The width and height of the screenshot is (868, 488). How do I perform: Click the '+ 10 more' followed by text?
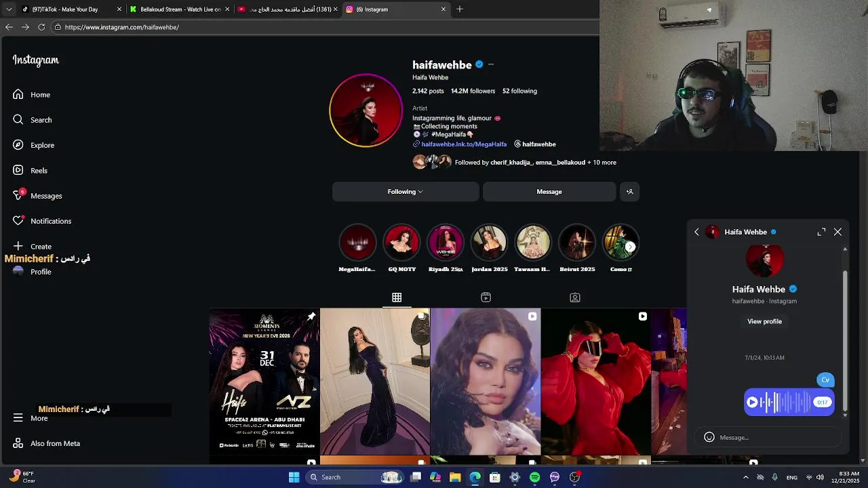[601, 163]
